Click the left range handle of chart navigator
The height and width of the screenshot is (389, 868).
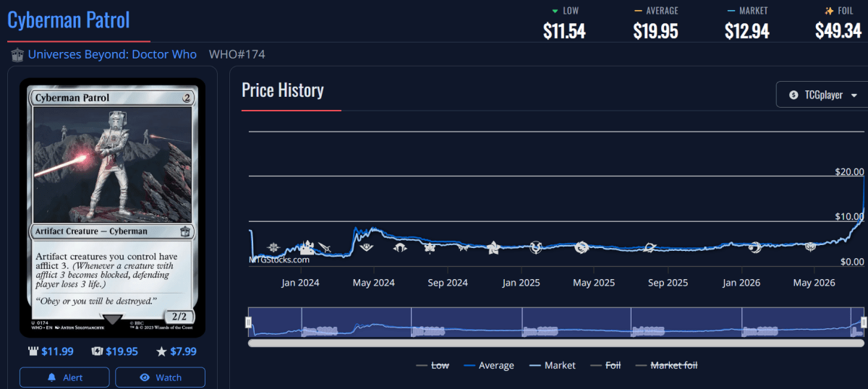click(248, 322)
